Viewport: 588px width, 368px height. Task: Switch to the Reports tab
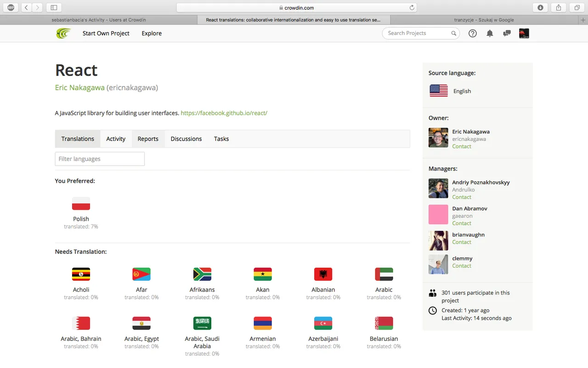[x=148, y=139]
